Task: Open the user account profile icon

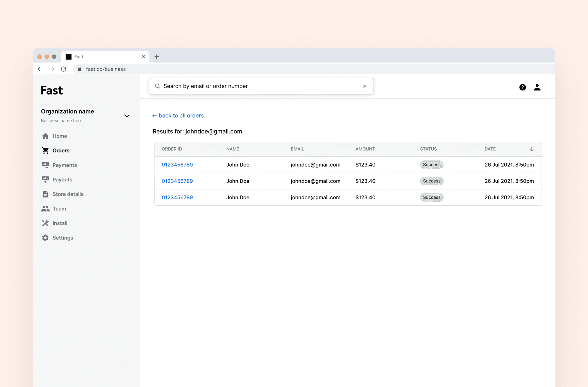Action: [x=537, y=87]
